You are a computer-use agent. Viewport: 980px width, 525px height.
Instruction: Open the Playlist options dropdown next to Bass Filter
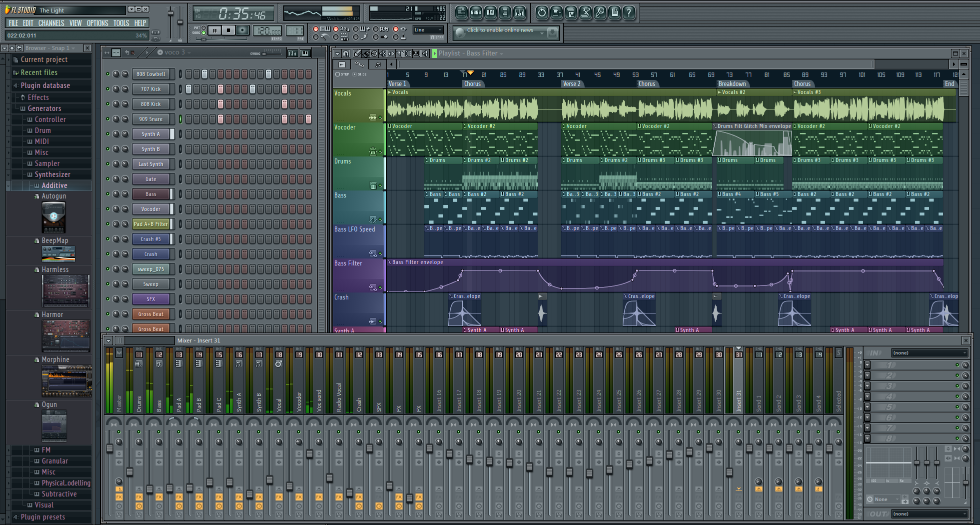[x=502, y=53]
